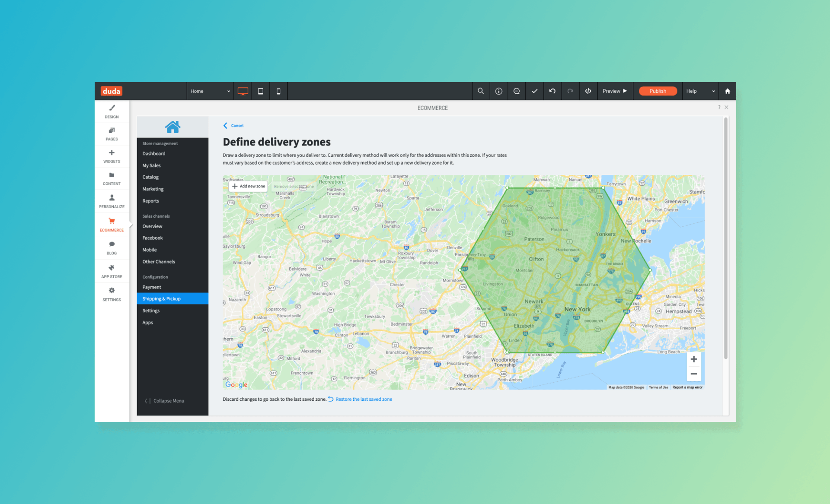Restore the last saved zone
Screen dimensions: 830x504
point(364,399)
